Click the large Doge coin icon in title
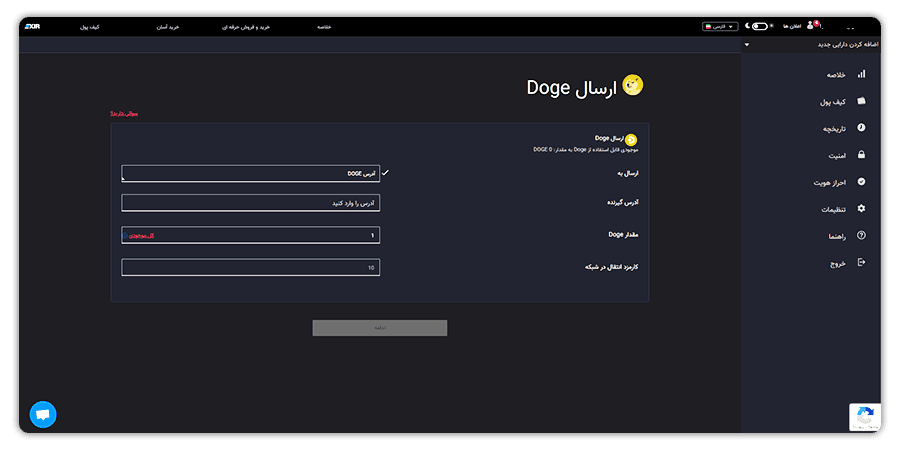900x450 pixels. click(x=633, y=86)
